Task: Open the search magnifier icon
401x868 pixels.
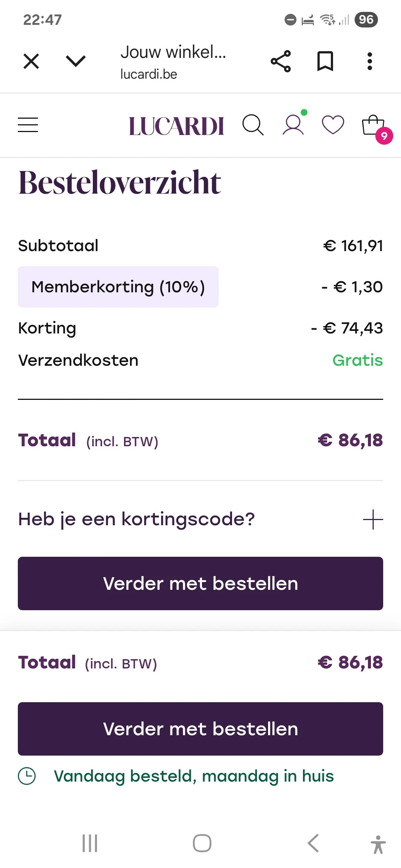Action: (253, 125)
